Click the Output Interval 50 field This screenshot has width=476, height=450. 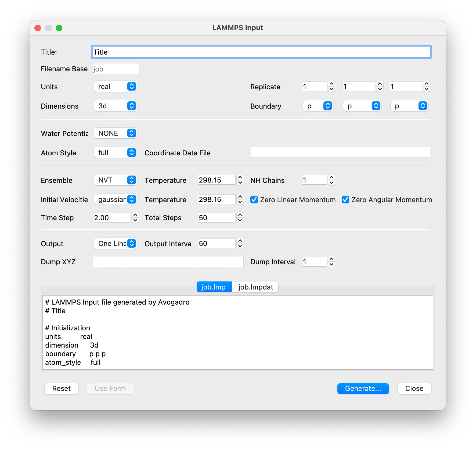[x=217, y=244]
